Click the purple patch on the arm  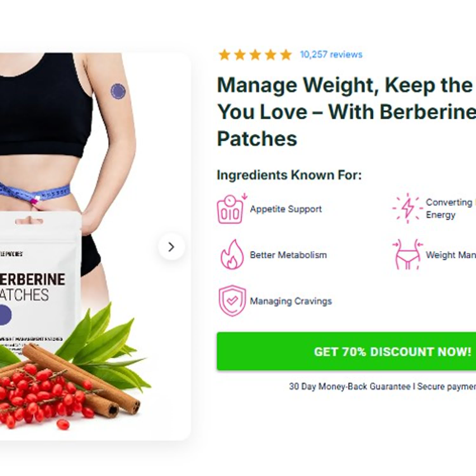[118, 91]
